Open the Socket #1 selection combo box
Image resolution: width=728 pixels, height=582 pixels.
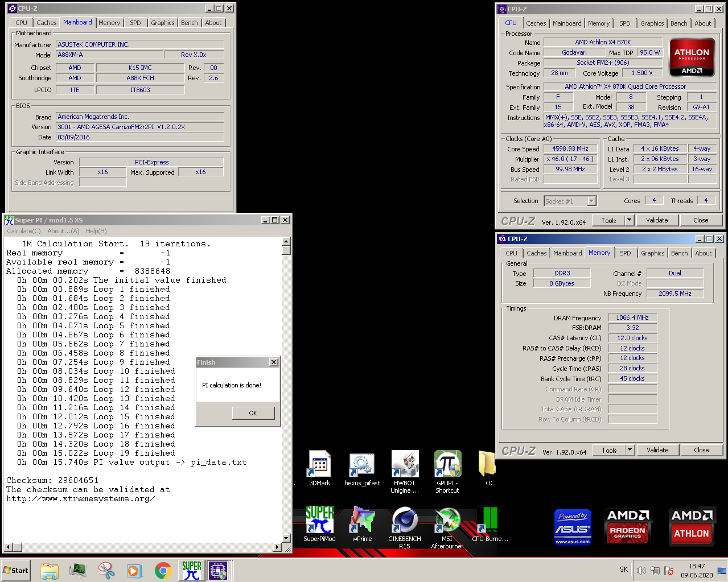[570, 201]
